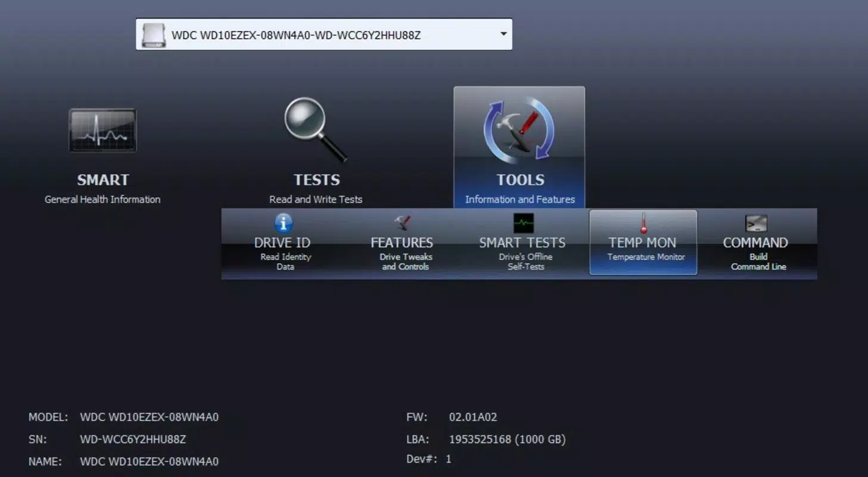Select the NAME value WDC WD10EZEX-08WN4A0
The image size is (868, 477).
pos(149,461)
